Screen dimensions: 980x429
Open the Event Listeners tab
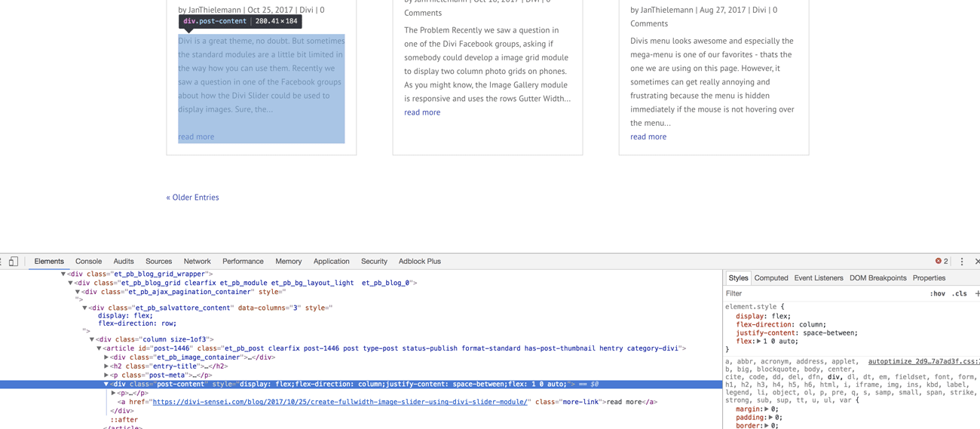point(818,278)
